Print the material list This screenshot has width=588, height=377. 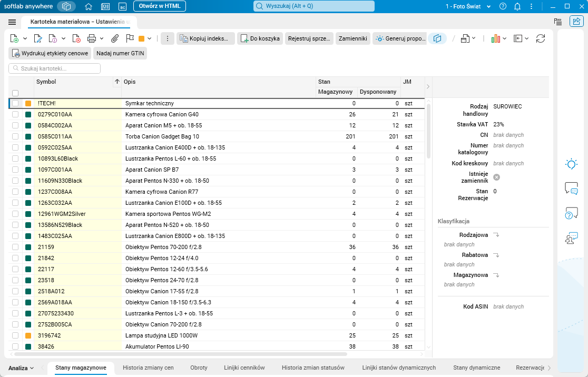coord(92,38)
